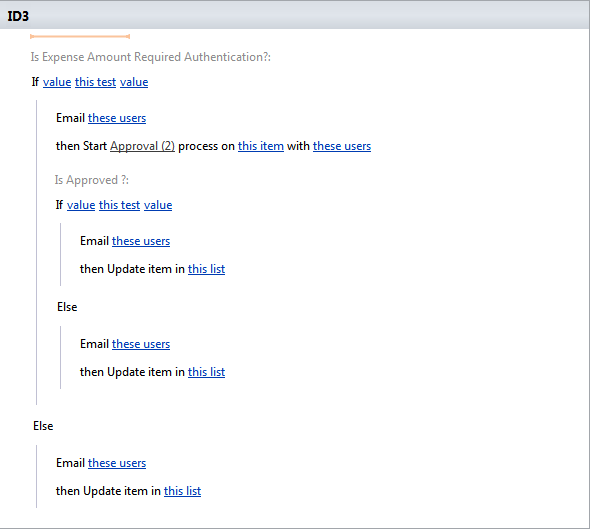The width and height of the screenshot is (592, 530).
Task: Click 'this list' in the final Else Update item
Action: [x=182, y=491]
